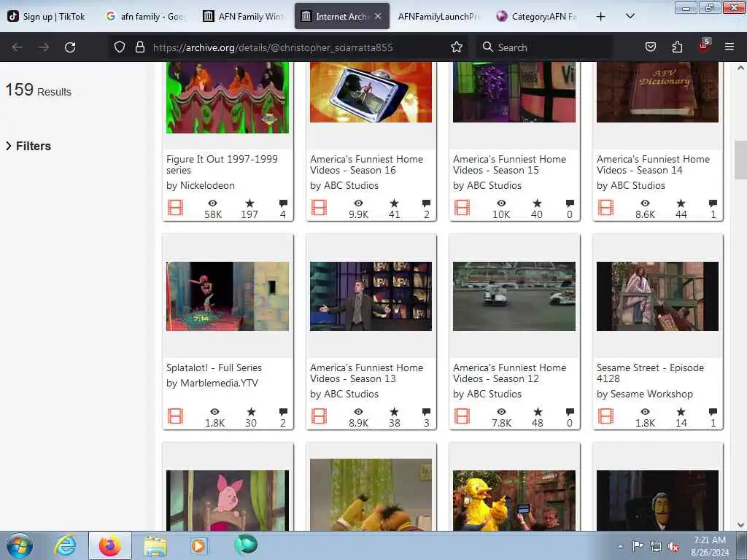Click the film icon on Figure It Out card
The height and width of the screenshot is (560, 747).
pos(175,208)
